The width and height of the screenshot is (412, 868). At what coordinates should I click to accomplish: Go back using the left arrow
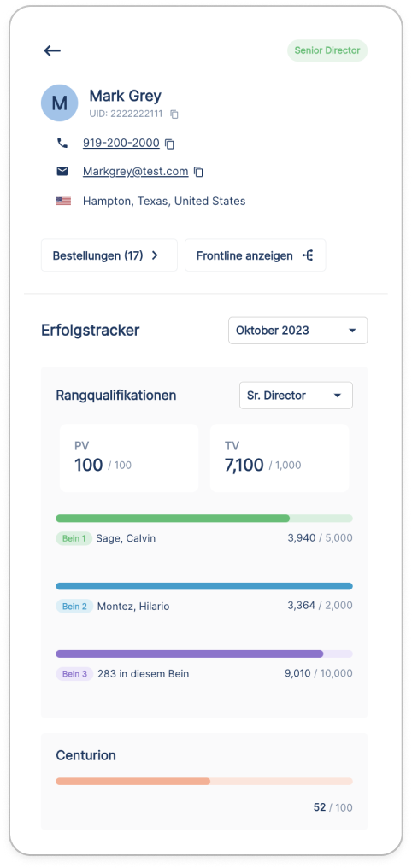point(52,51)
